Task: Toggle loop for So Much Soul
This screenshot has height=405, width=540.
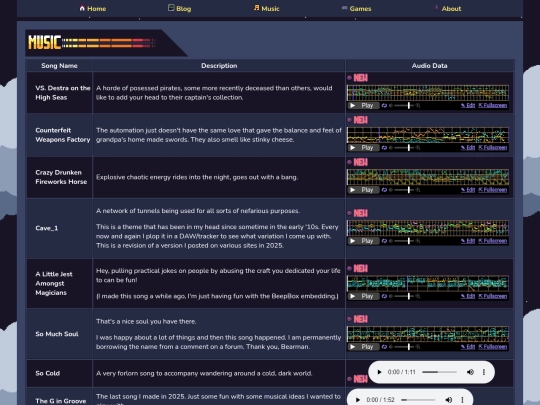Action: [384, 347]
